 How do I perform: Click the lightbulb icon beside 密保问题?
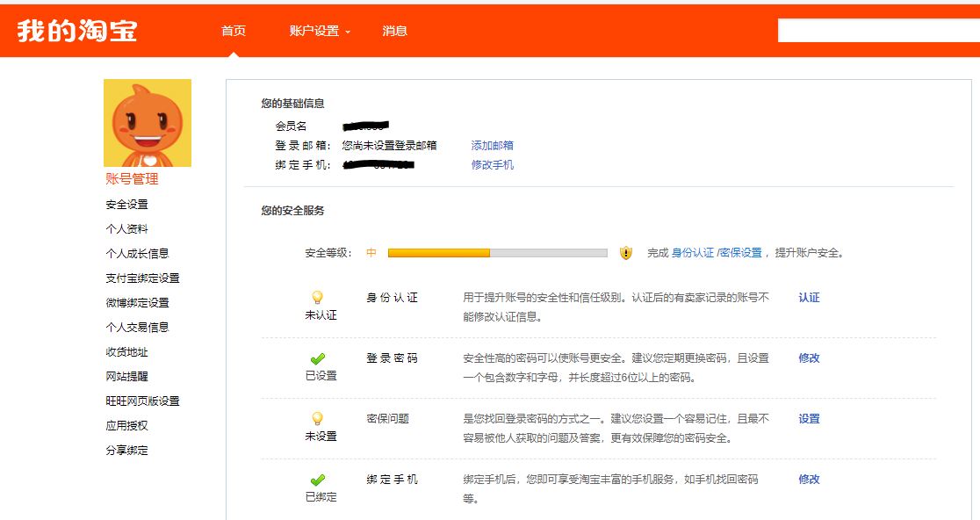318,419
